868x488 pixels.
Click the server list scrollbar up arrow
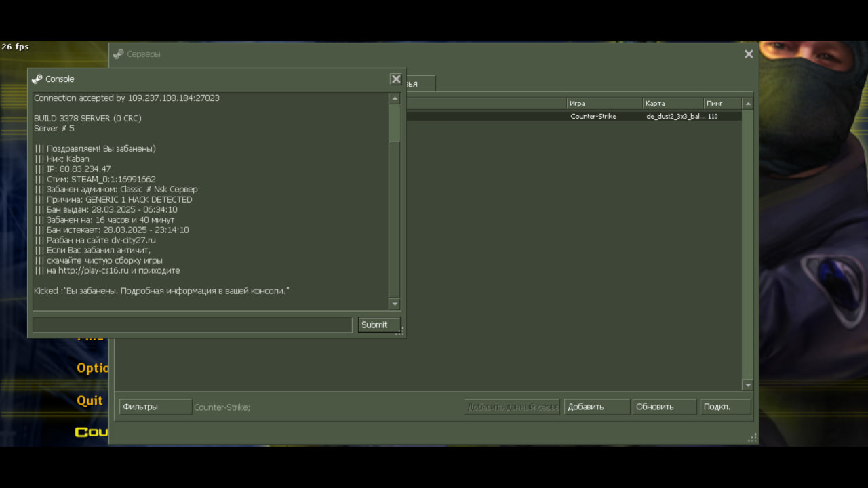click(x=748, y=104)
